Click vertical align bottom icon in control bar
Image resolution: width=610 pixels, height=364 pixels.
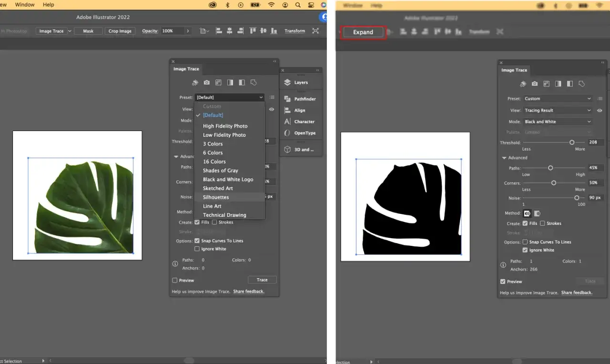(274, 30)
